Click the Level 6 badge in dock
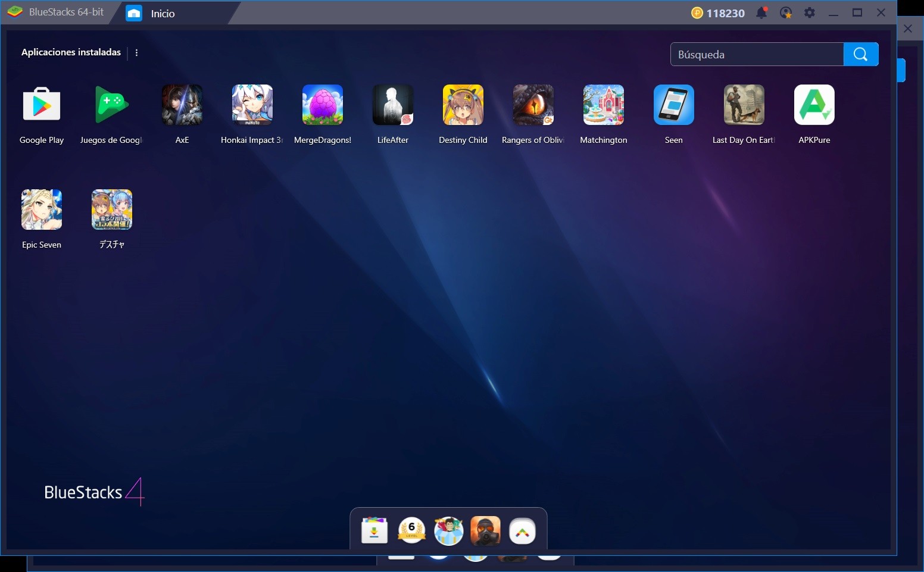This screenshot has width=924, height=572. point(411,530)
